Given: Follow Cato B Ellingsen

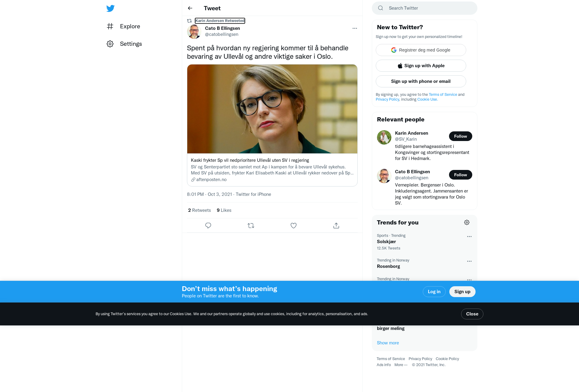Looking at the screenshot, I should [460, 175].
